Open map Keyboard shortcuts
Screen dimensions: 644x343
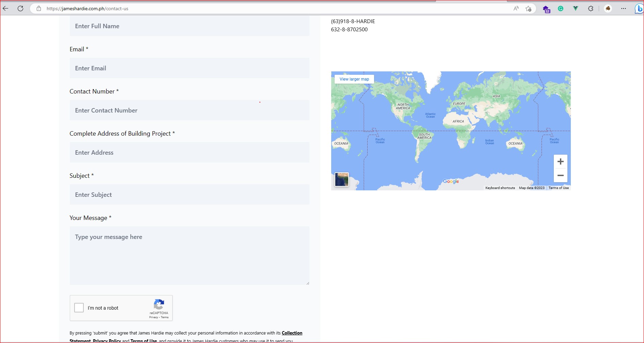pos(500,188)
